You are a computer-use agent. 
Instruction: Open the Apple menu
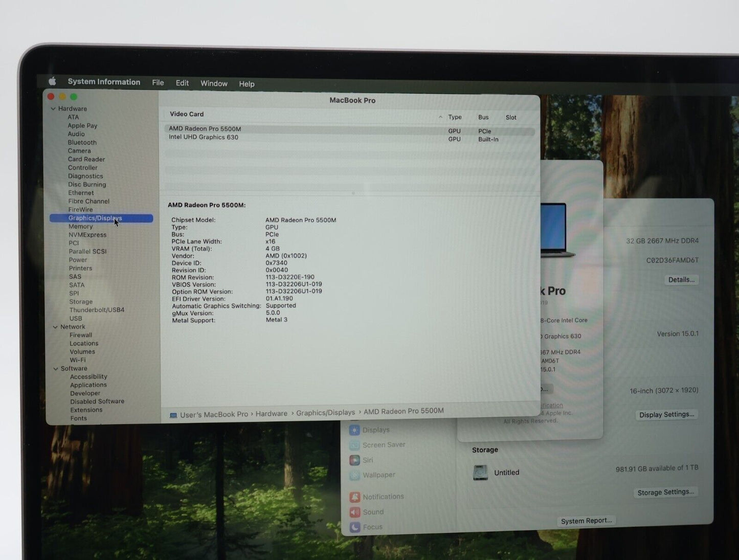52,81
